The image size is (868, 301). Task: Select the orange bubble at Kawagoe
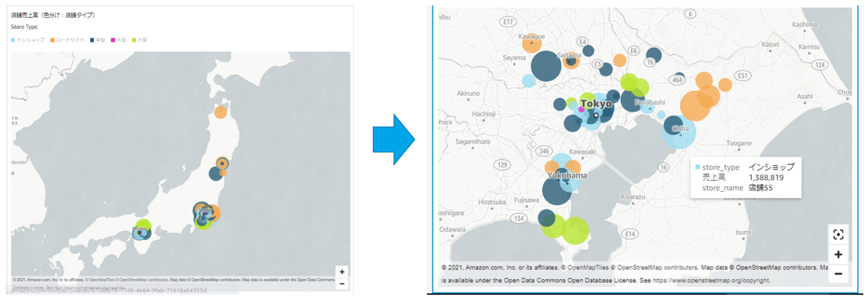532,43
